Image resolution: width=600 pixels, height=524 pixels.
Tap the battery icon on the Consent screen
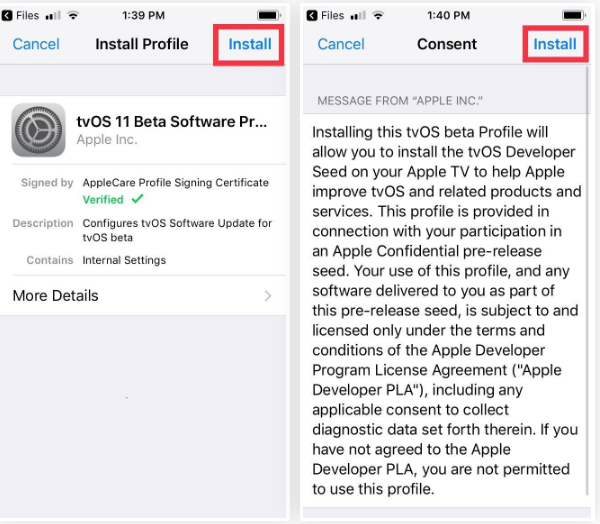(575, 15)
